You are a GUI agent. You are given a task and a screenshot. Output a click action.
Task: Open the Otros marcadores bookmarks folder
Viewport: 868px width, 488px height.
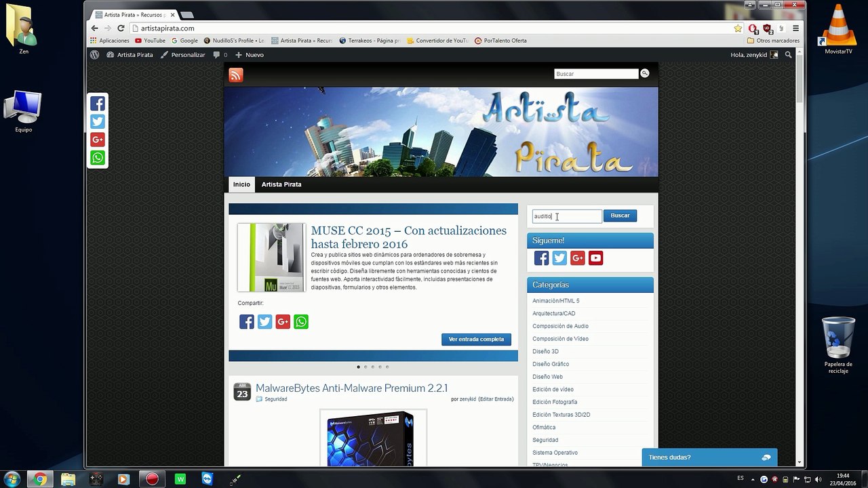[x=772, y=41]
